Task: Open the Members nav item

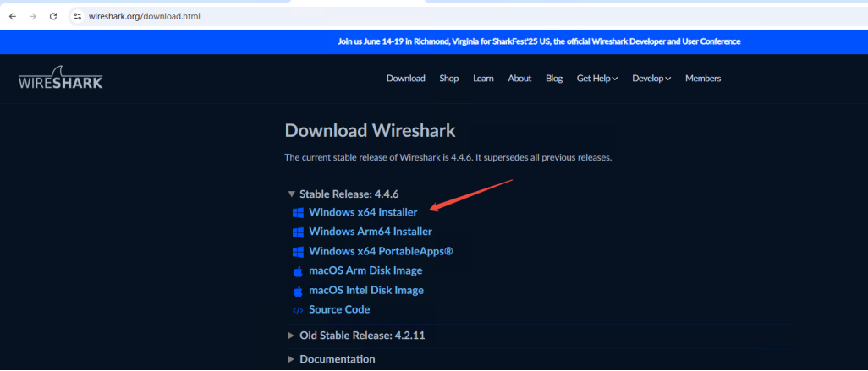Action: click(703, 79)
